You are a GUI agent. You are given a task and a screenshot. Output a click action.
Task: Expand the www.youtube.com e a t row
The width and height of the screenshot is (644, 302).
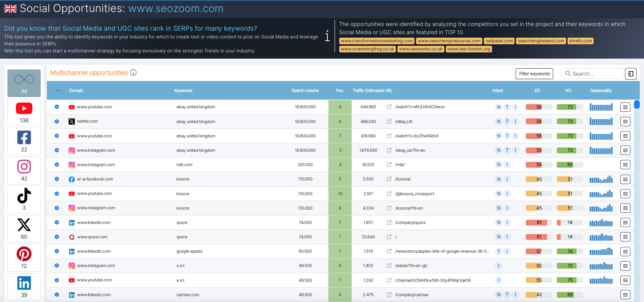(57, 280)
